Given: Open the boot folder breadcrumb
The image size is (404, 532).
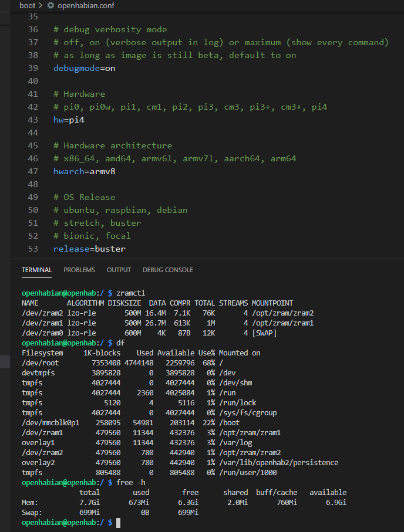Looking at the screenshot, I should click(27, 5).
